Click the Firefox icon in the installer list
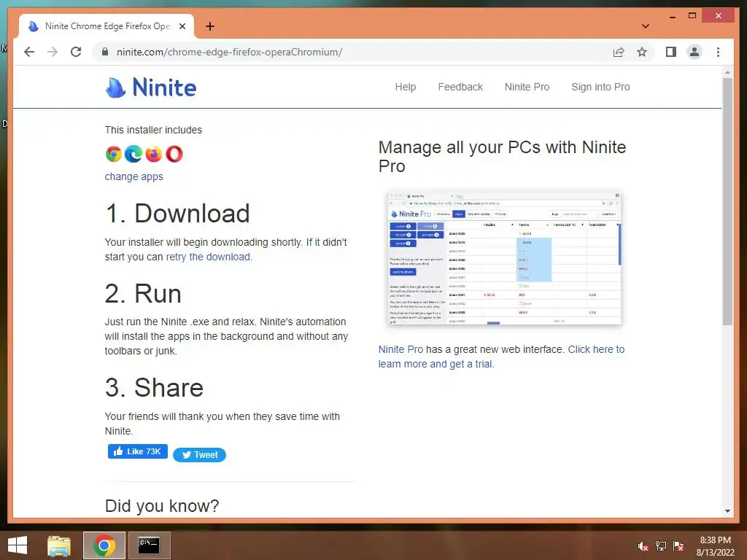 pos(153,154)
